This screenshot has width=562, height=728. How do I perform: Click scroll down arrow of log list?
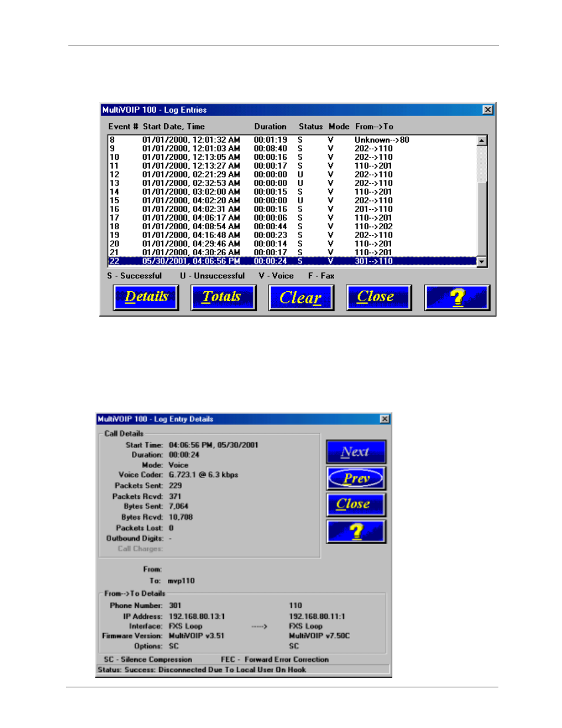point(482,262)
